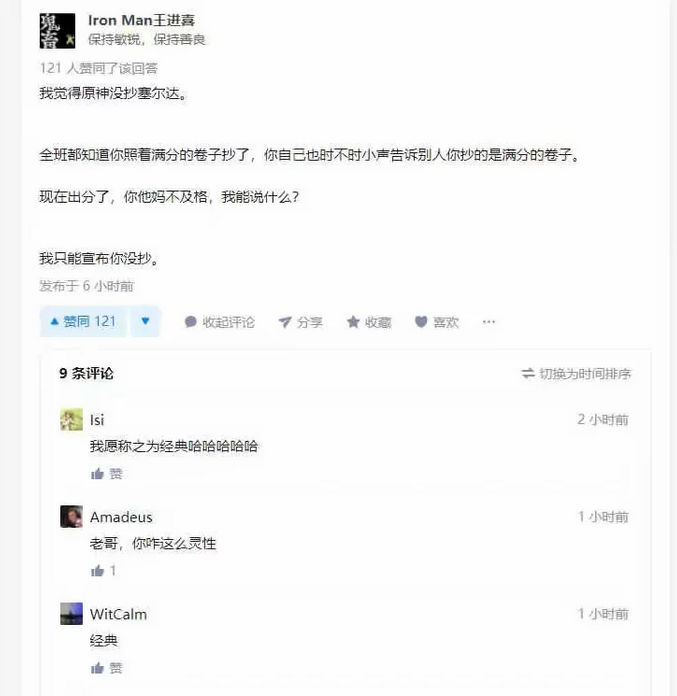Viewport: 677px width, 696px height.
Task: Open the three-dot more options menu
Action: tap(489, 322)
